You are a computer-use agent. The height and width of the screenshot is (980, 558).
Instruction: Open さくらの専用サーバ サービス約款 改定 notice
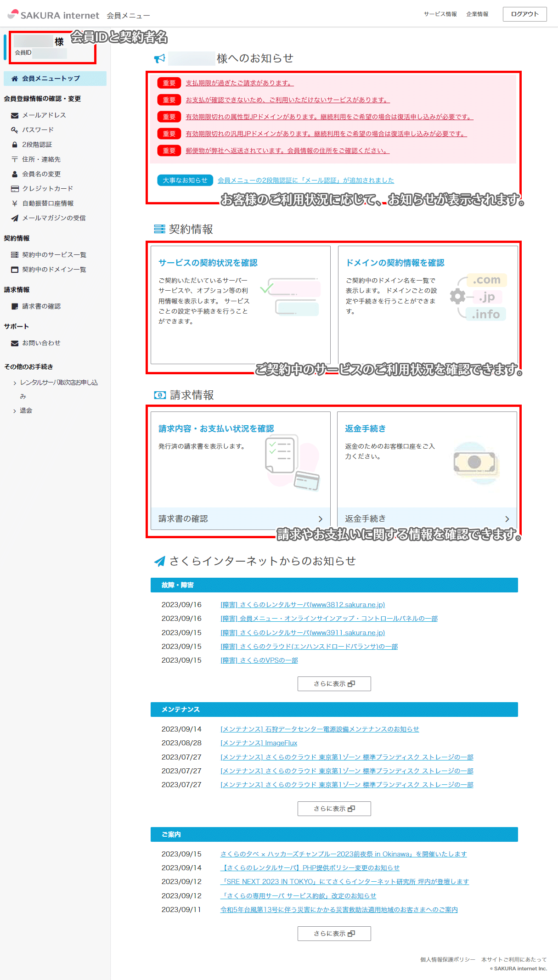click(298, 896)
